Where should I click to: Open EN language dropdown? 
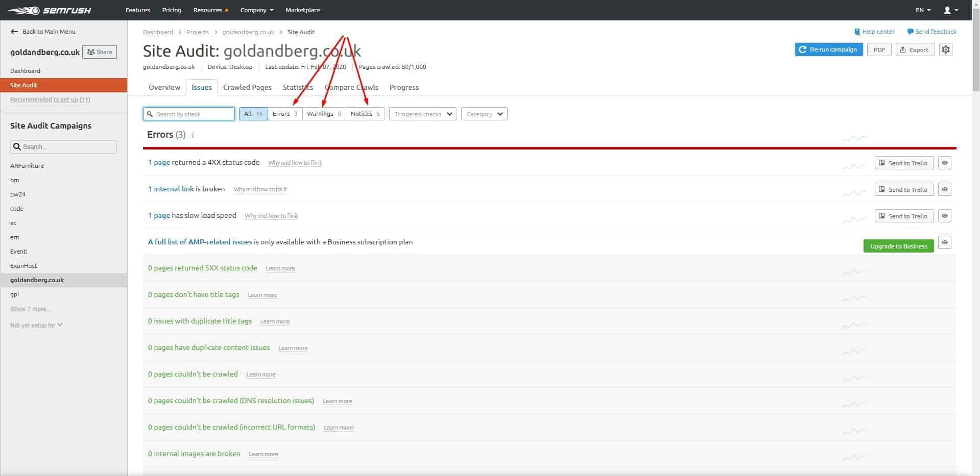[923, 10]
